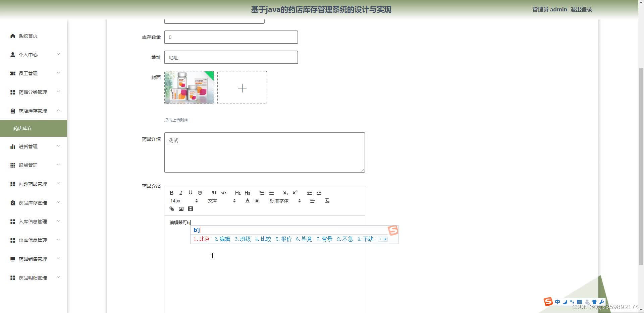Viewport: 644px width, 313px height.
Task: Open the 出库信息管理 menu
Action: 34,240
